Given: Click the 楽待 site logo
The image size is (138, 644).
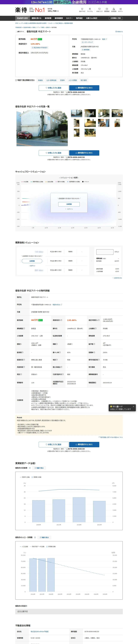Looking at the screenshot, I should point(21,10).
